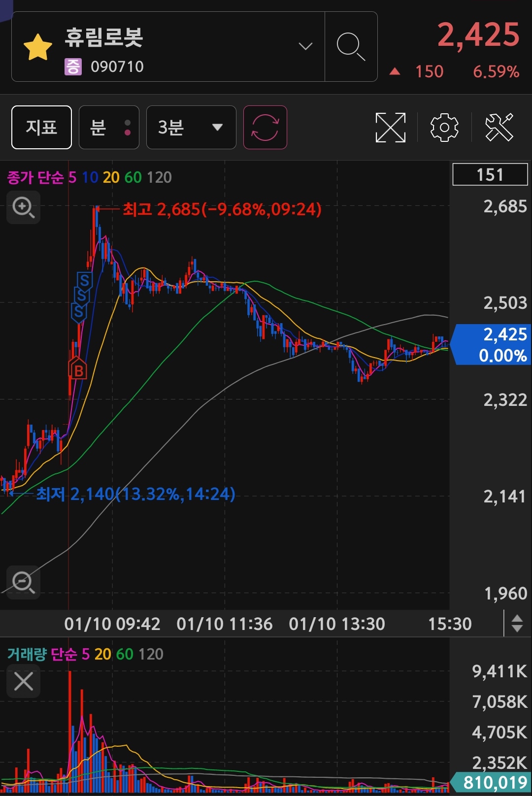
Task: Open the 종가 단순 indicator label
Action: pyautogui.click(x=35, y=177)
